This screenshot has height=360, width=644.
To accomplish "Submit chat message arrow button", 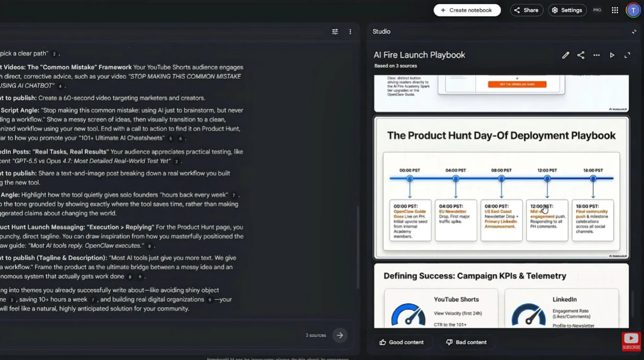I will click(340, 335).
